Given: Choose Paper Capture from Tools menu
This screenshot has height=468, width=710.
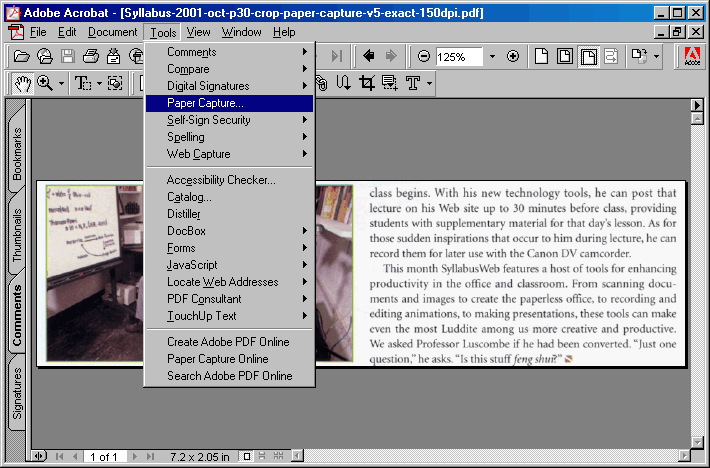Looking at the screenshot, I should point(229,103).
